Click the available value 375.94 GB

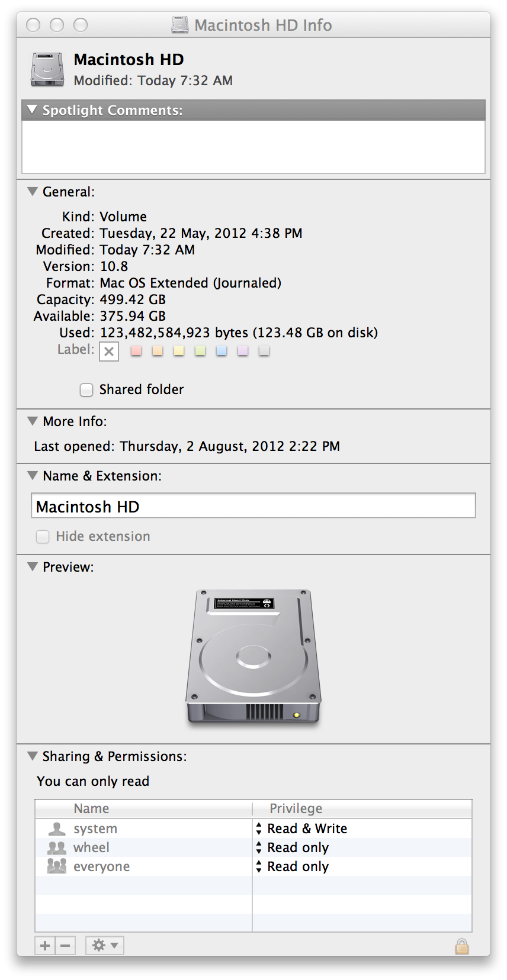(x=133, y=316)
